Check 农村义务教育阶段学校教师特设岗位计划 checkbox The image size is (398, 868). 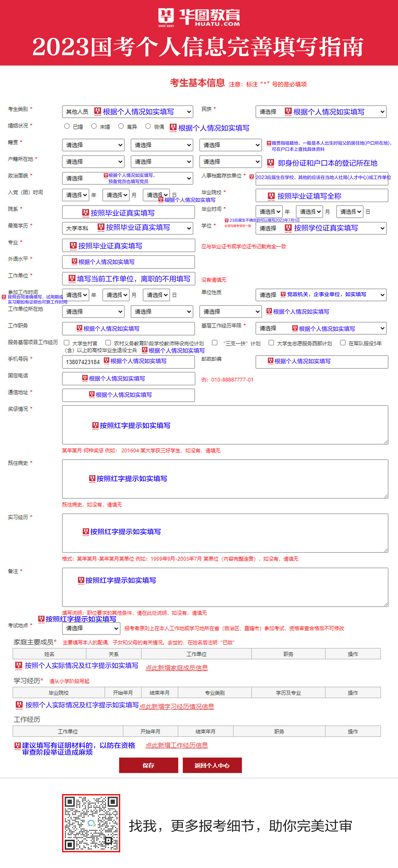coord(108,343)
